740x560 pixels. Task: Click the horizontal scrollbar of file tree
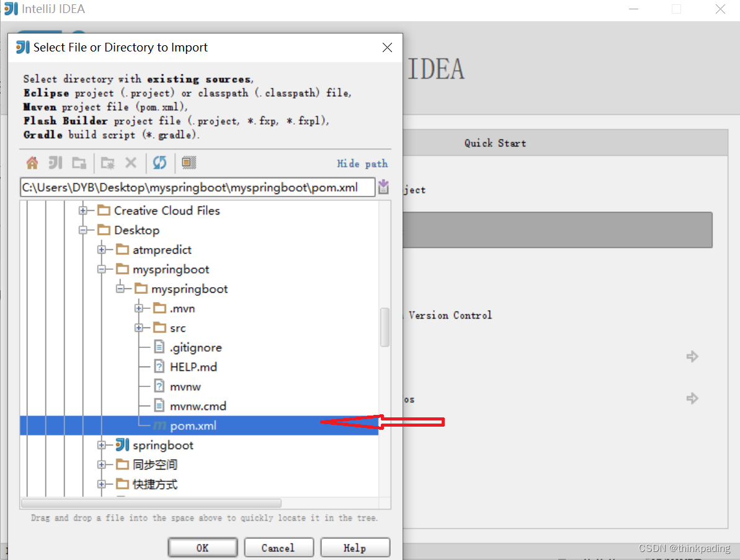(151, 504)
